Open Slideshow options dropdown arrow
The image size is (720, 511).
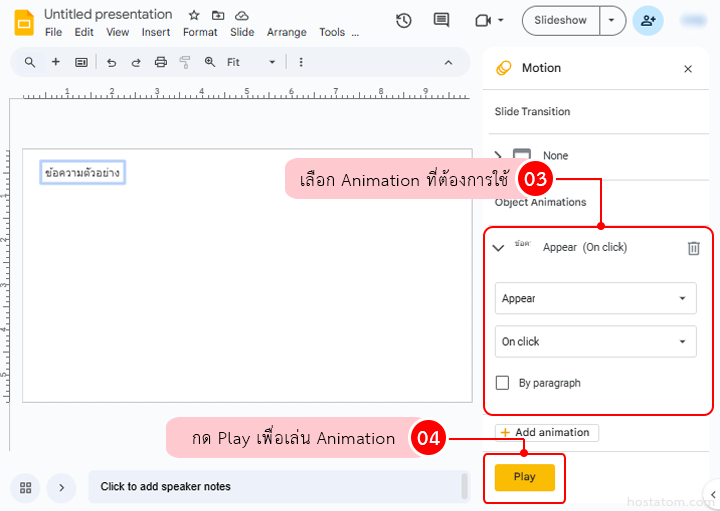pos(612,21)
